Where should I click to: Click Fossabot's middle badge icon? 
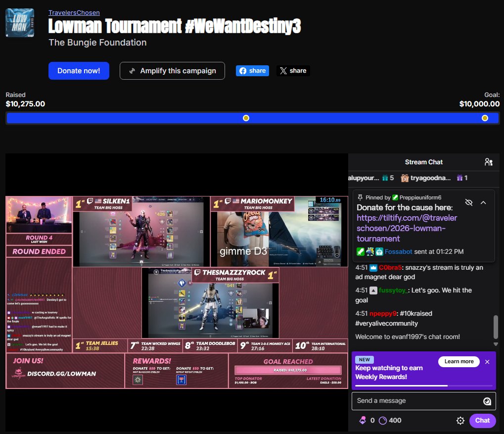(x=370, y=251)
